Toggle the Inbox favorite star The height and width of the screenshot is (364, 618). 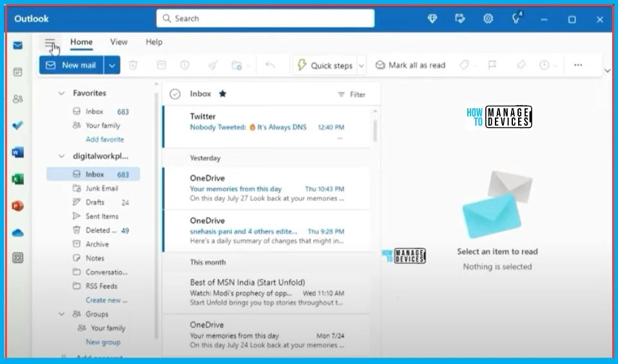click(x=223, y=94)
